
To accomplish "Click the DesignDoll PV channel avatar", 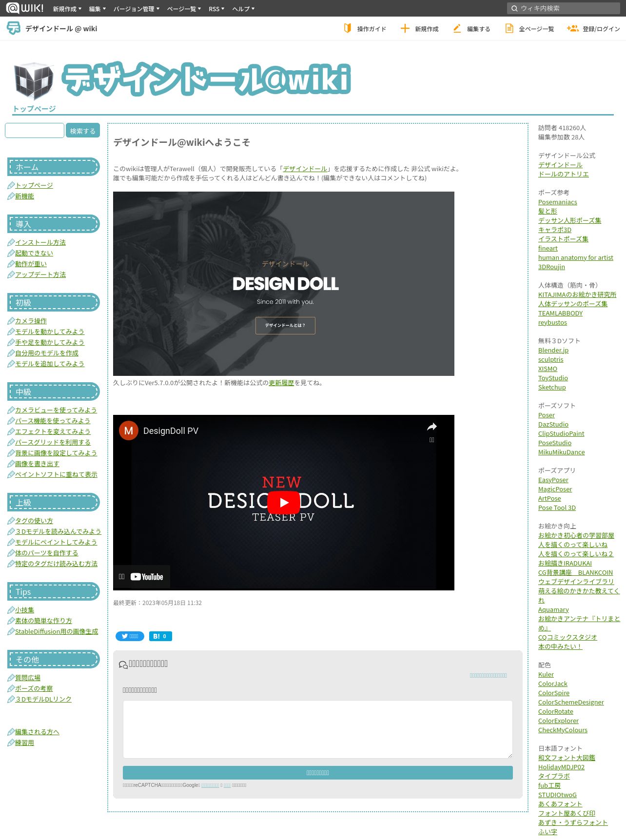I will [129, 430].
